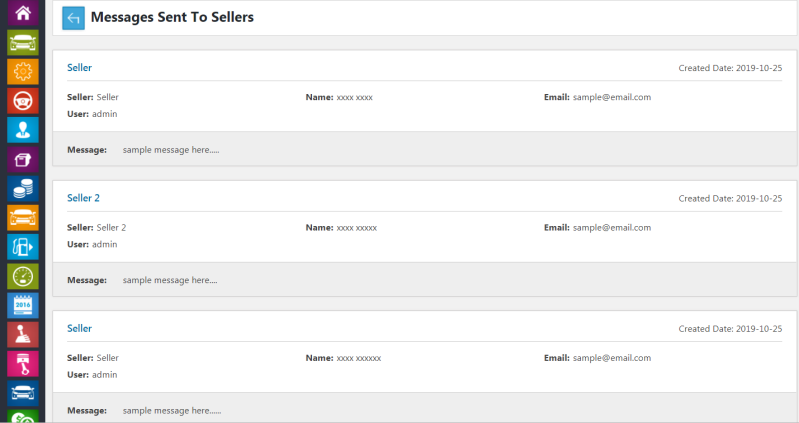Open the first 'Seller' message title link

79,67
